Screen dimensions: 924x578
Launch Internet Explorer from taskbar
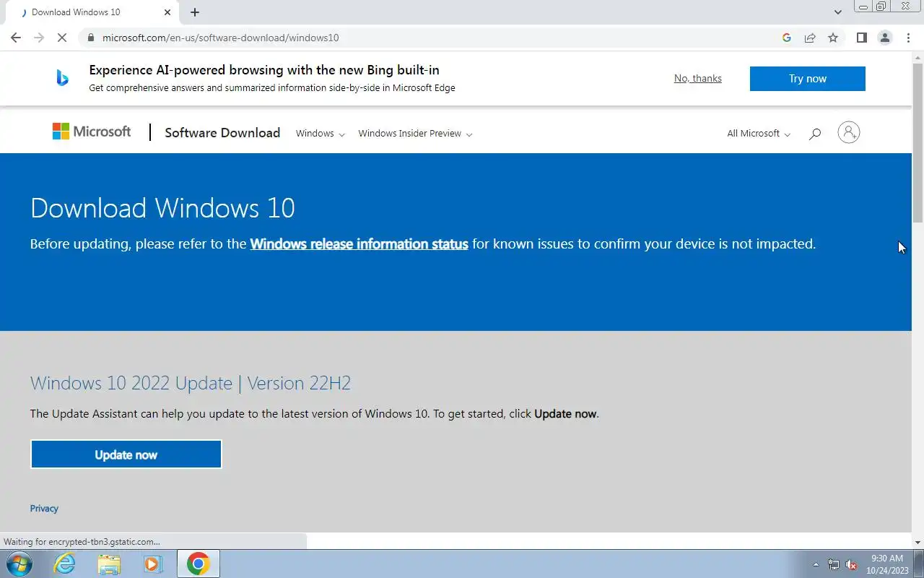click(65, 564)
